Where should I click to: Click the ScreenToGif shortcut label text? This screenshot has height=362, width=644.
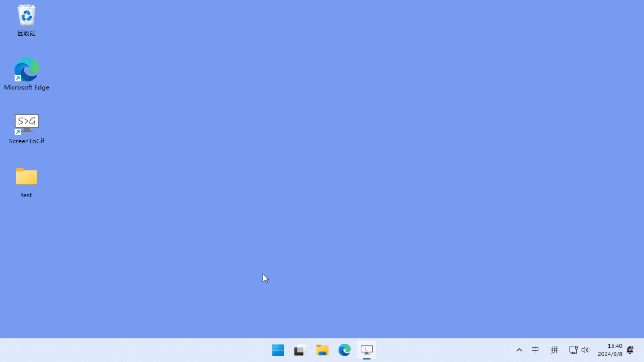click(27, 141)
